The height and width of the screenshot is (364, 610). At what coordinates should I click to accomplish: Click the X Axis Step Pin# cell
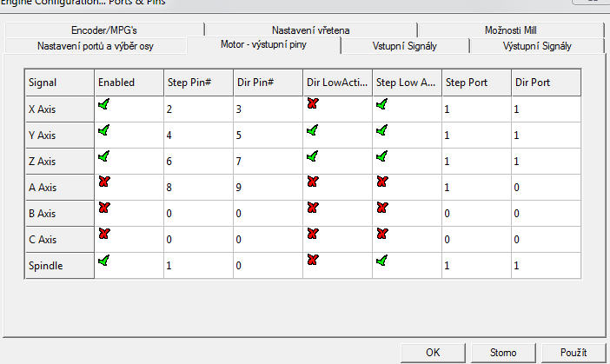click(196, 110)
